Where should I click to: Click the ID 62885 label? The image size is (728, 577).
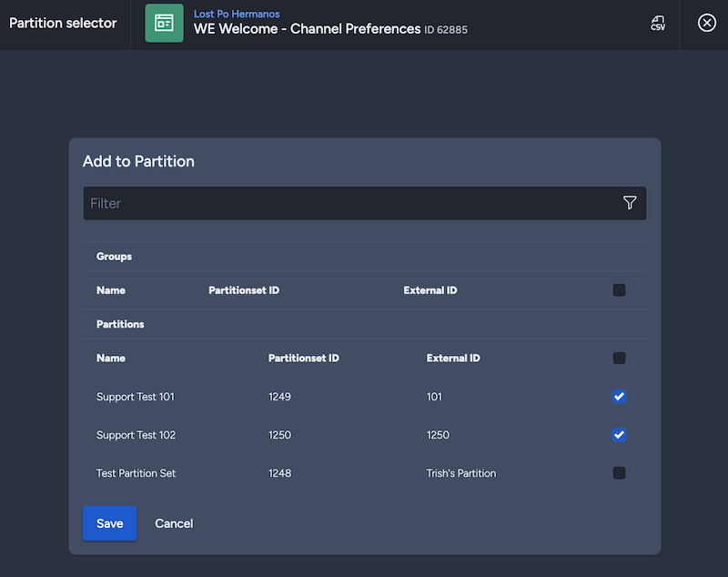[446, 30]
